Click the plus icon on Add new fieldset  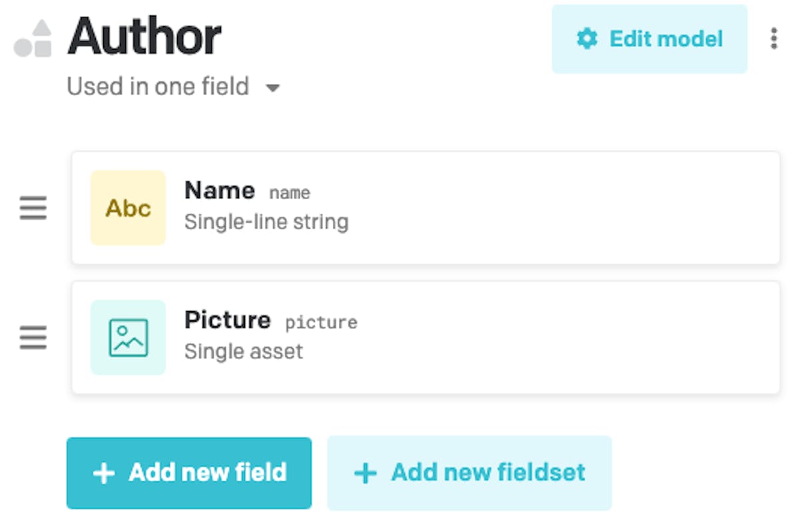(365, 473)
